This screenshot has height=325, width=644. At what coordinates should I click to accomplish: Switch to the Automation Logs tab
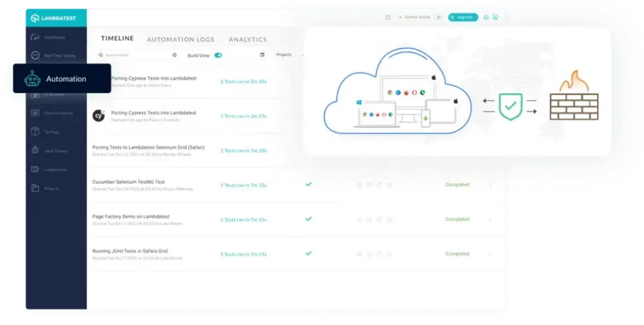[180, 40]
